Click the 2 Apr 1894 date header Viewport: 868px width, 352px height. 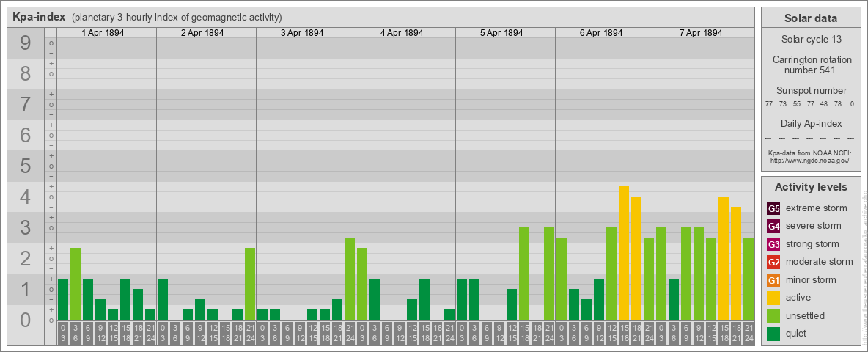click(x=202, y=33)
